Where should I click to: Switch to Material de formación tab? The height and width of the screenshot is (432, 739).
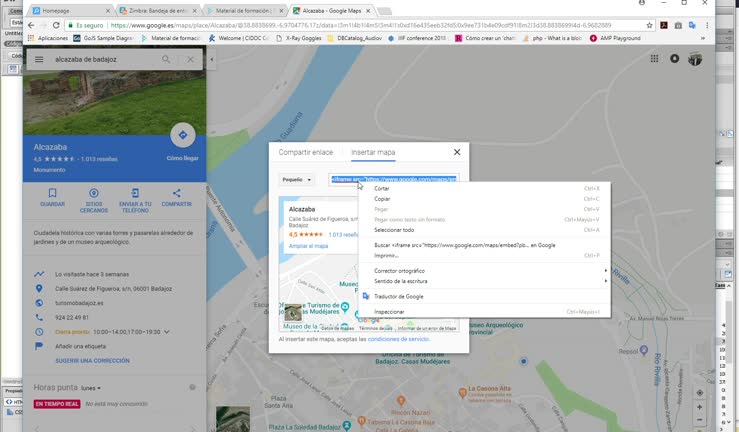click(245, 10)
